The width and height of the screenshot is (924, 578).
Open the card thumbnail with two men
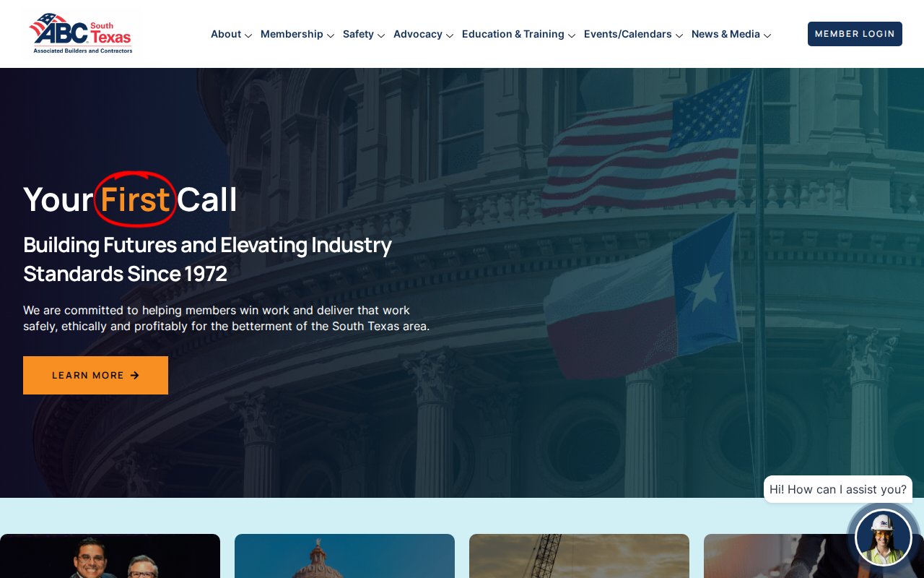pos(110,556)
